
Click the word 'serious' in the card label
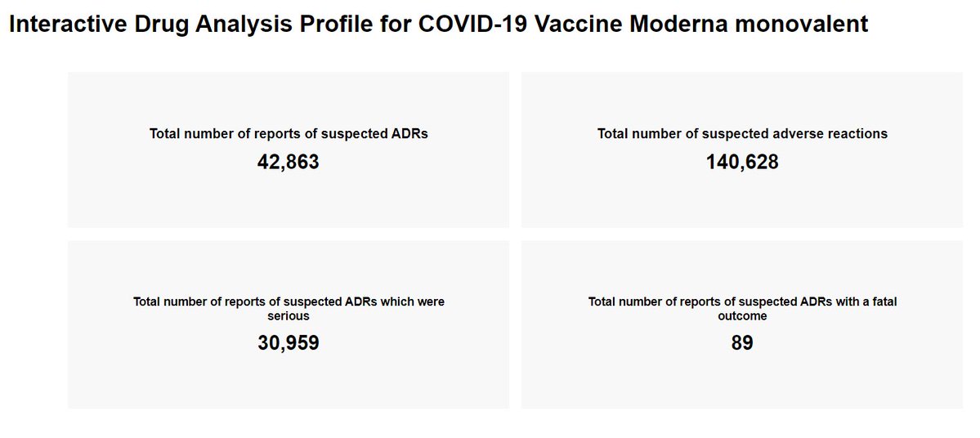(x=289, y=315)
